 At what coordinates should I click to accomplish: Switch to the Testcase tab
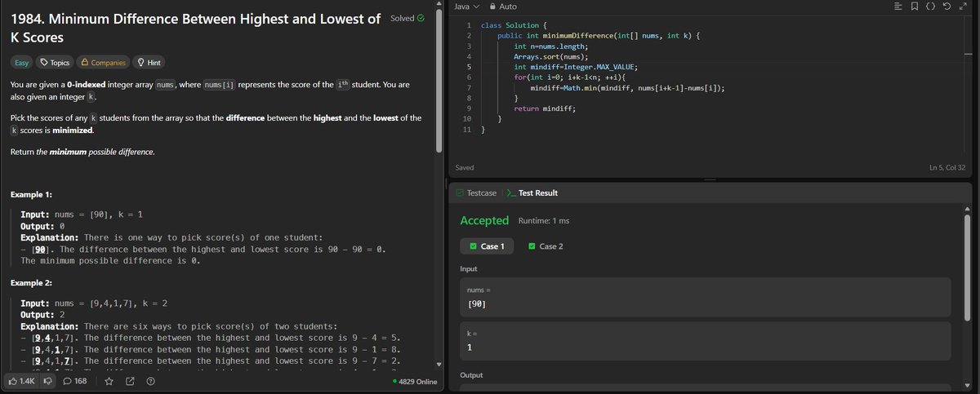point(475,193)
